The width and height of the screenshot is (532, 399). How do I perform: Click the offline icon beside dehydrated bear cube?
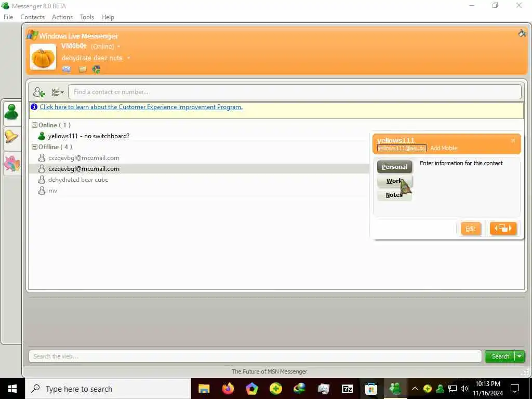pos(42,179)
